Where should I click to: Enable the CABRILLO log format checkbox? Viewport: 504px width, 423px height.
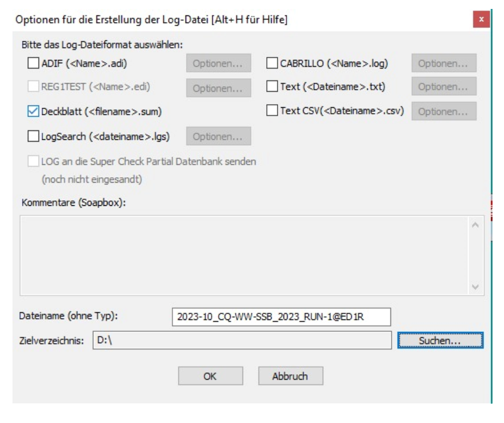(x=272, y=64)
